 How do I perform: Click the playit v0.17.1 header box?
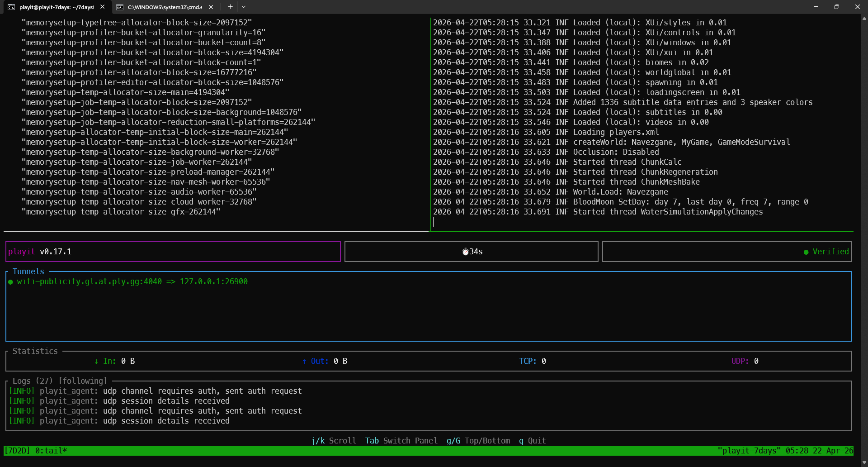click(x=173, y=252)
